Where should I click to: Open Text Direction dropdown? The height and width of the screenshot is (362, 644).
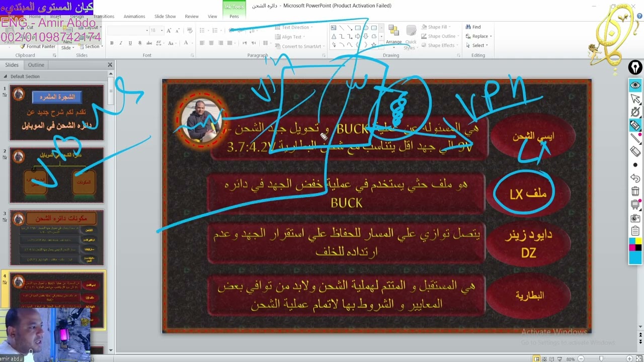coord(293,28)
